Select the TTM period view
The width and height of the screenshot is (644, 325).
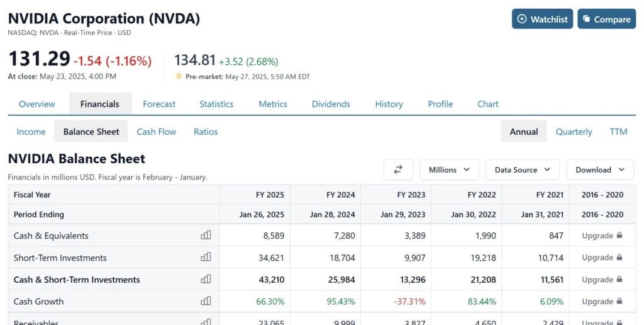tap(618, 132)
